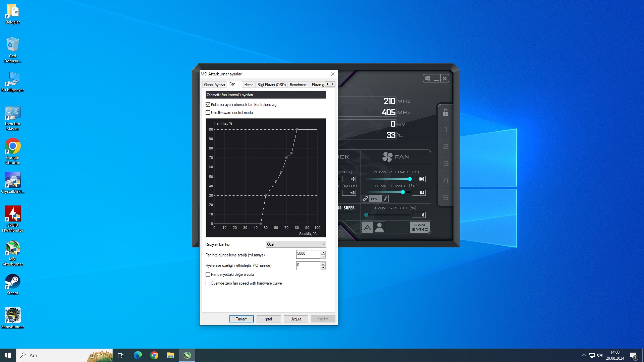Image resolution: width=644 pixels, height=362 pixels.
Task: Click the volume icon in system tray
Action: coord(600,355)
